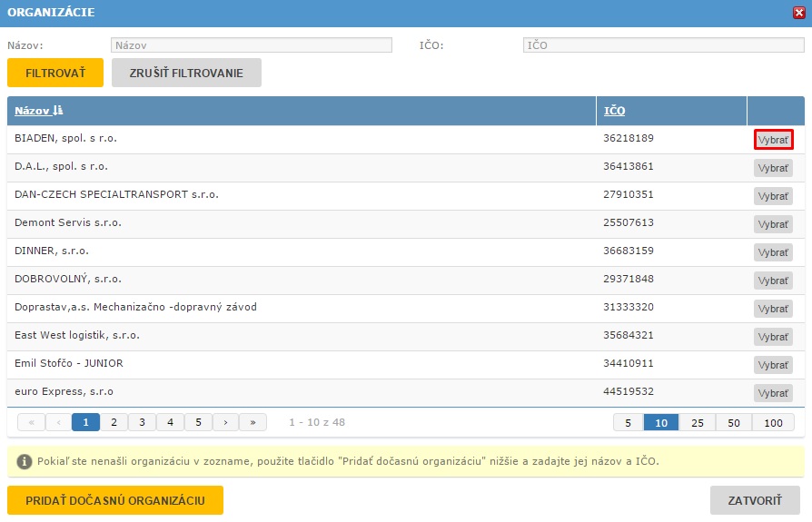Show 5 items per page

coord(628,422)
